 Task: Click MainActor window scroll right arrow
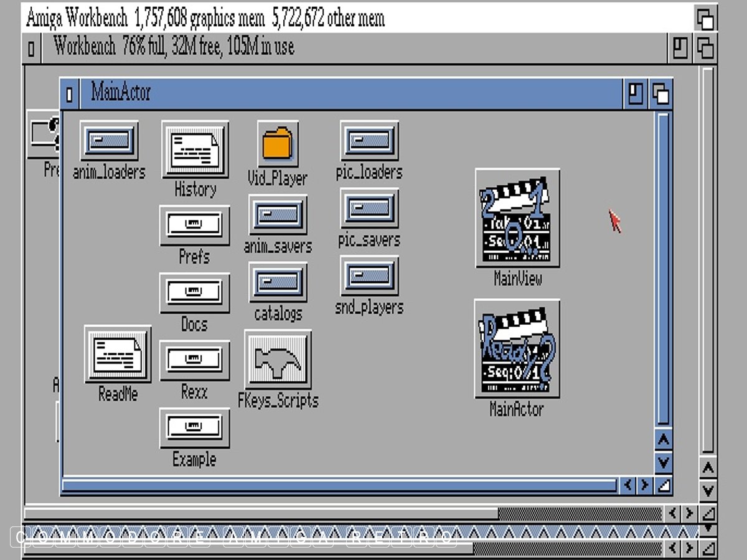[644, 485]
